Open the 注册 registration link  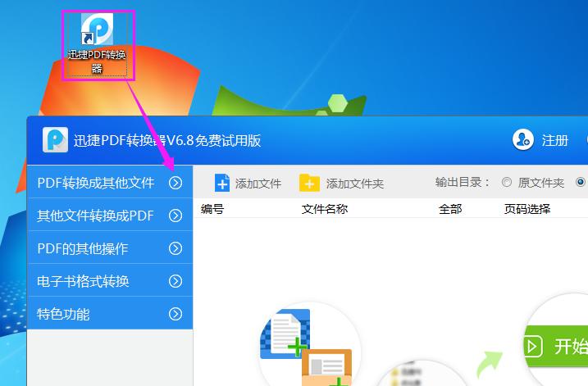click(x=554, y=140)
